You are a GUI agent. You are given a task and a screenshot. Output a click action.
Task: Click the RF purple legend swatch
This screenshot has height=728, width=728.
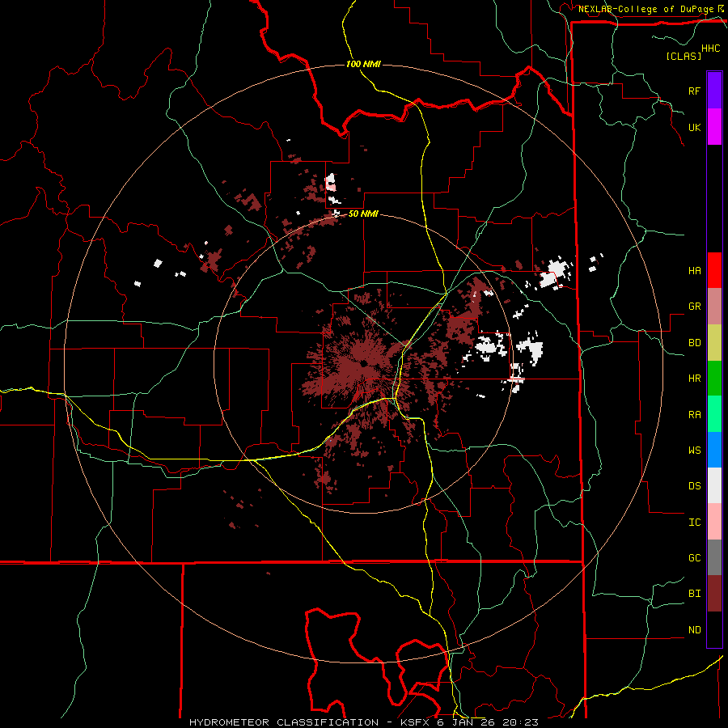click(x=714, y=91)
